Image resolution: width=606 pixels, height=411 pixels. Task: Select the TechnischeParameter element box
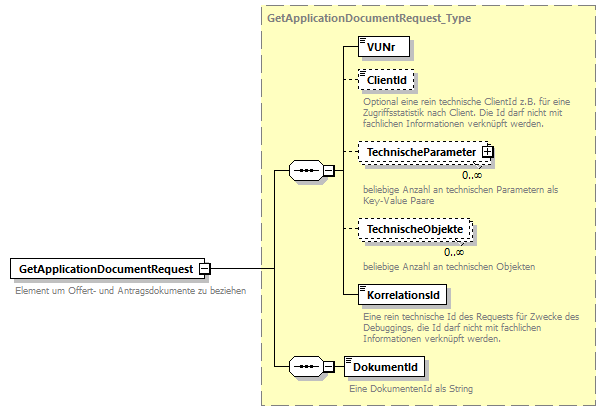pyautogui.click(x=420, y=151)
